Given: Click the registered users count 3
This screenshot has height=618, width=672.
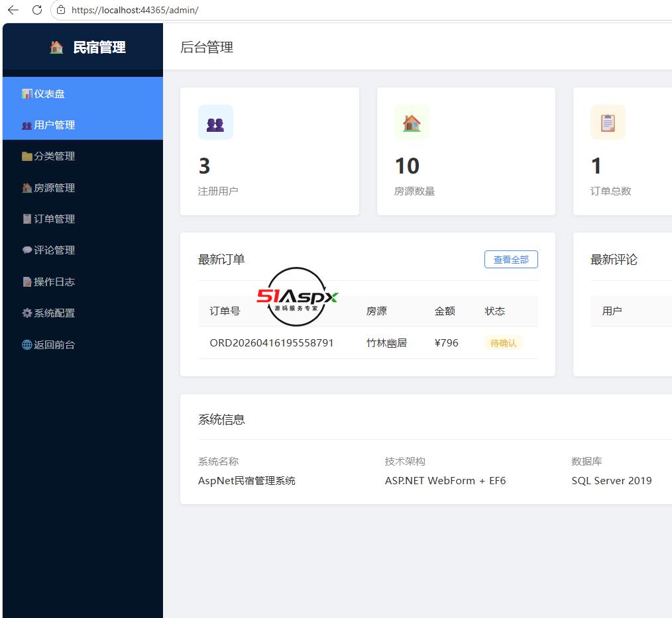Looking at the screenshot, I should [x=204, y=166].
